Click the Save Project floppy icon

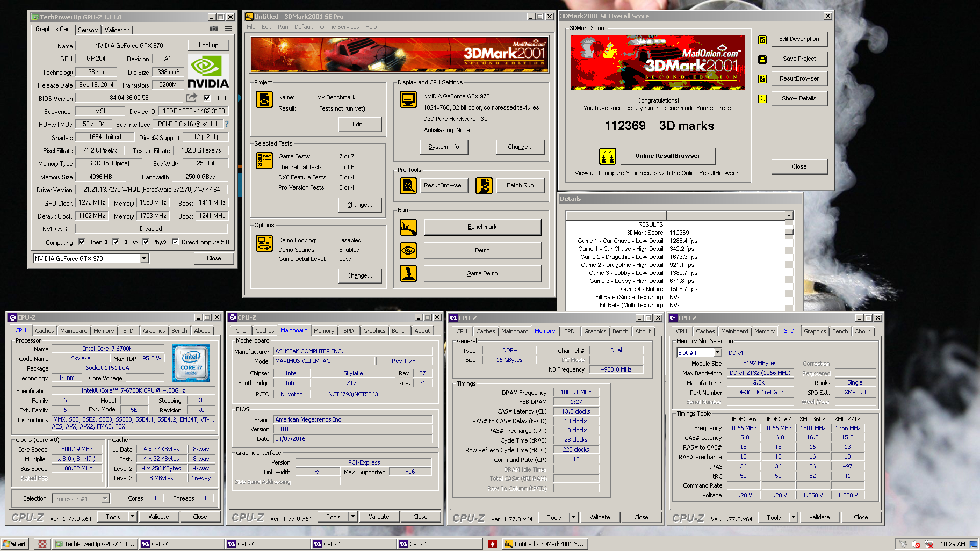tap(762, 59)
